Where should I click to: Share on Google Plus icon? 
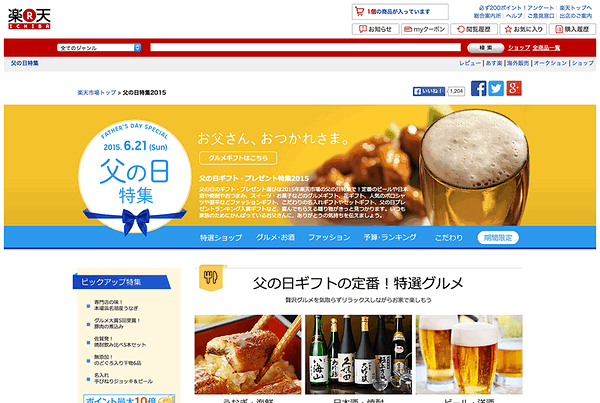[x=514, y=88]
